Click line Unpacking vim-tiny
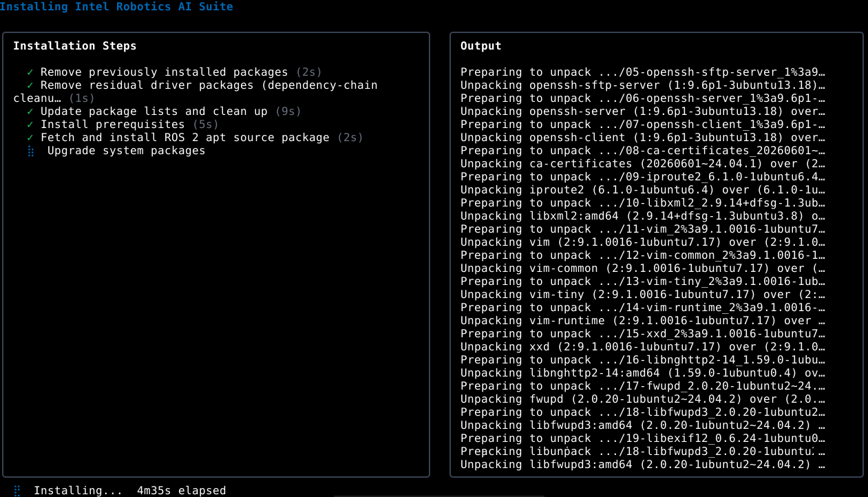The width and height of the screenshot is (868, 497). 643,295
